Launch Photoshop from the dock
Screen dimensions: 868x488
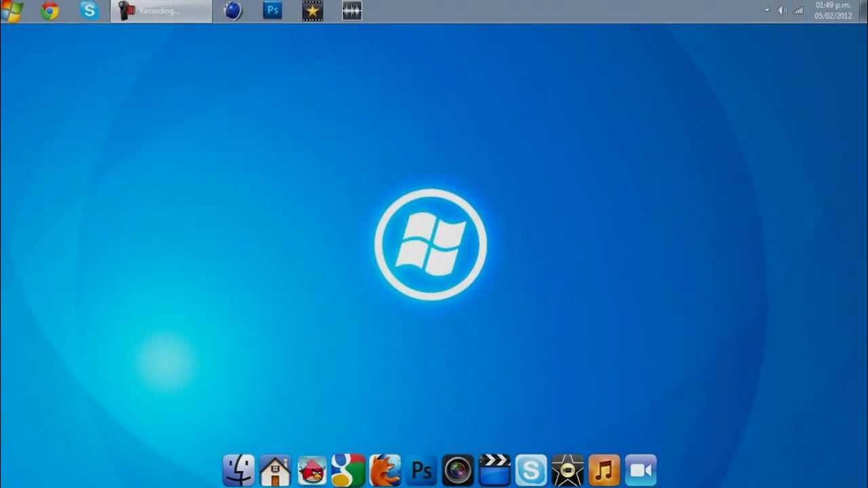pyautogui.click(x=422, y=470)
